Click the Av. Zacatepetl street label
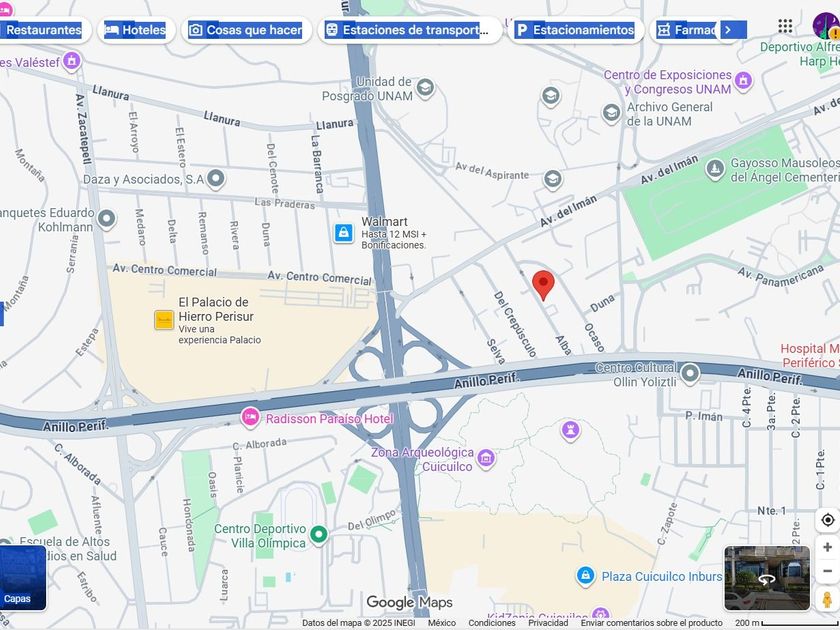Viewport: 840px width, 630px height. [84, 129]
